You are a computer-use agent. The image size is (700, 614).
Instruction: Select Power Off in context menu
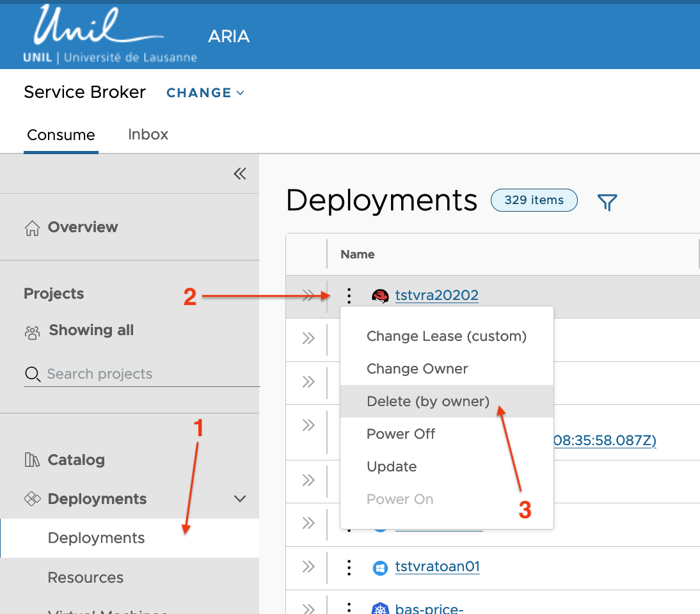[x=401, y=434]
